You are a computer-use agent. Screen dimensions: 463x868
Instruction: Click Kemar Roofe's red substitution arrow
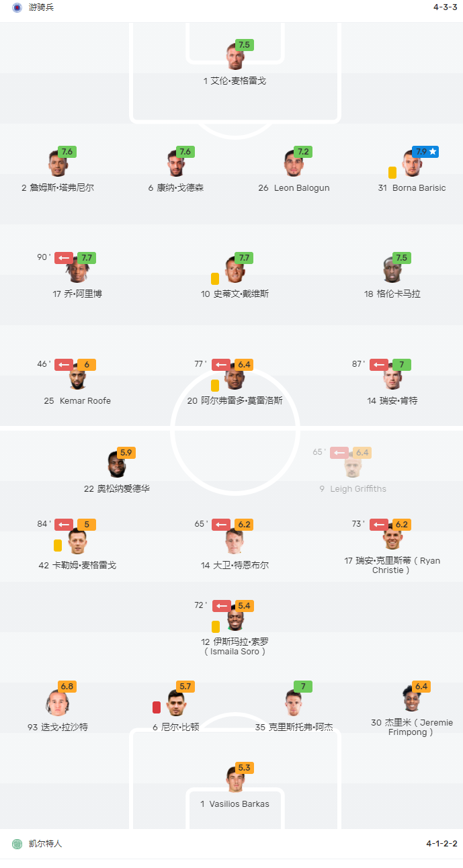pyautogui.click(x=64, y=365)
